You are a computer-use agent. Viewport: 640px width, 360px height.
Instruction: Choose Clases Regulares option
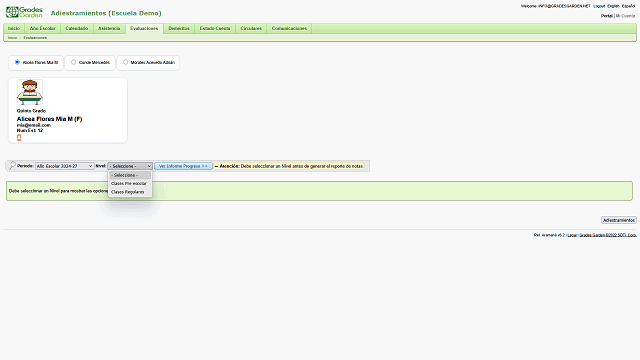click(130, 192)
